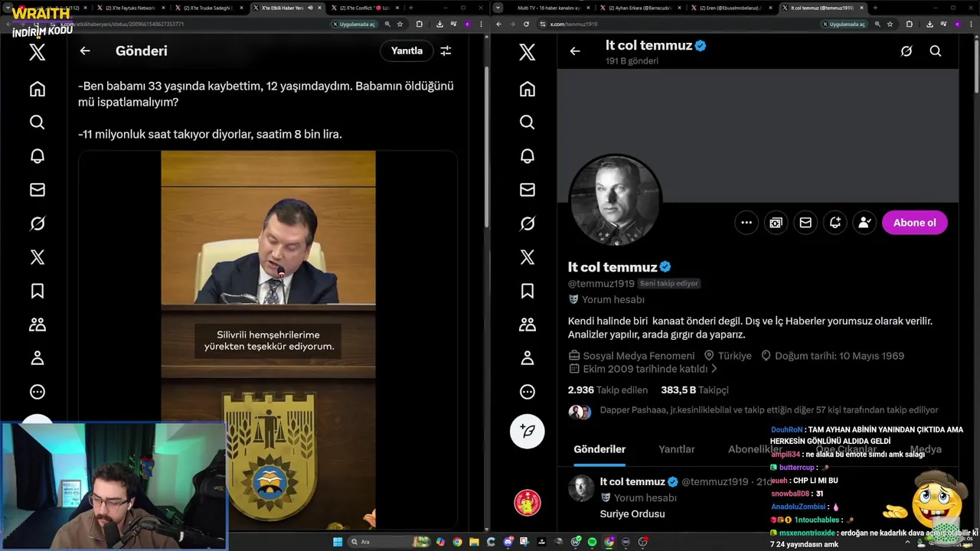The height and width of the screenshot is (551, 980).
Task: Open Profile icon in left window sidebar
Action: 37,358
